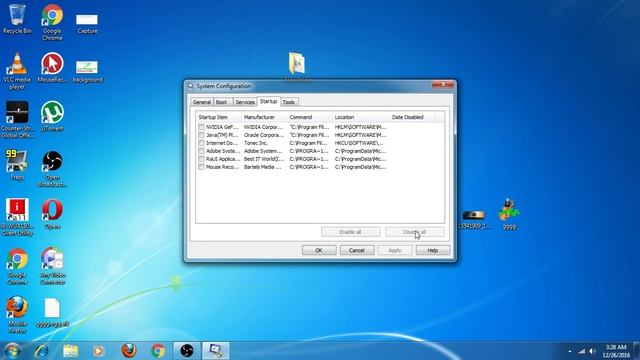Confirm with the OK button
Image resolution: width=640 pixels, height=360 pixels.
click(319, 250)
